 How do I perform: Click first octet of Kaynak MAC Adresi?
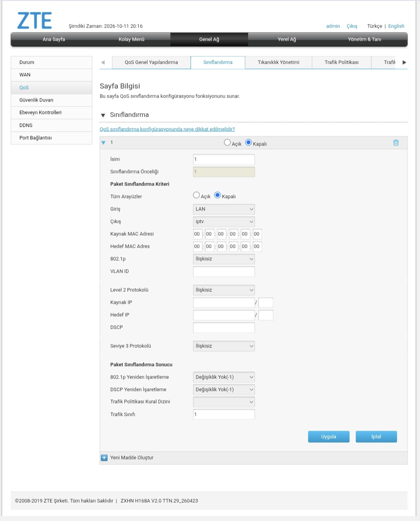(x=198, y=234)
